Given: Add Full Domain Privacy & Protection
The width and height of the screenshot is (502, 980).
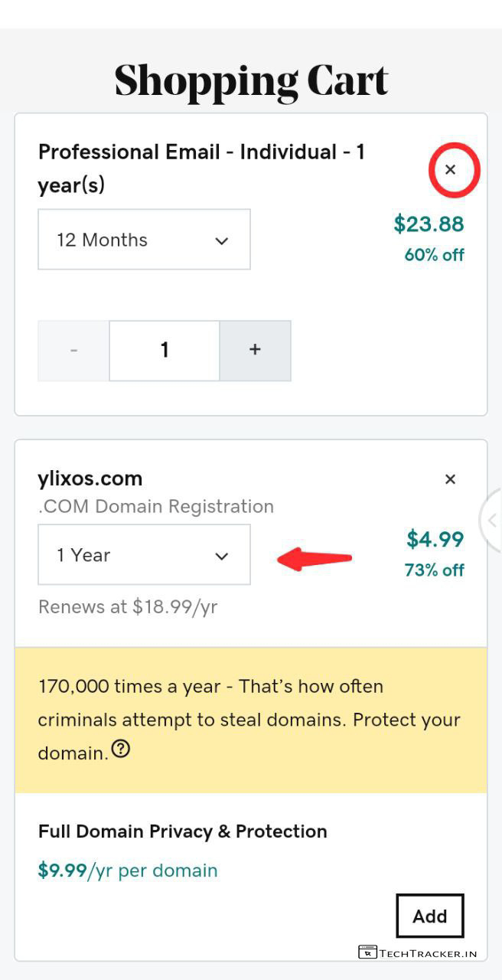Looking at the screenshot, I should tap(429, 916).
